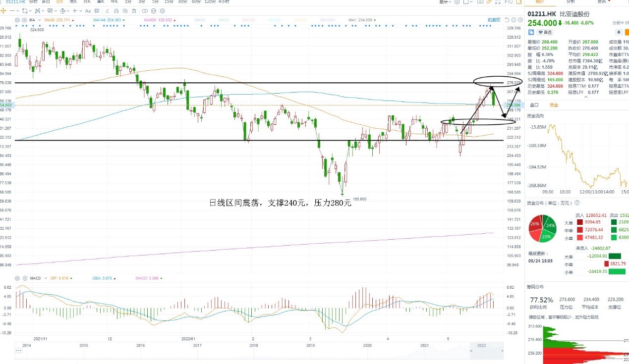Toggle magnet snap for drawings
This screenshot has height=364, width=629.
(116, 11)
